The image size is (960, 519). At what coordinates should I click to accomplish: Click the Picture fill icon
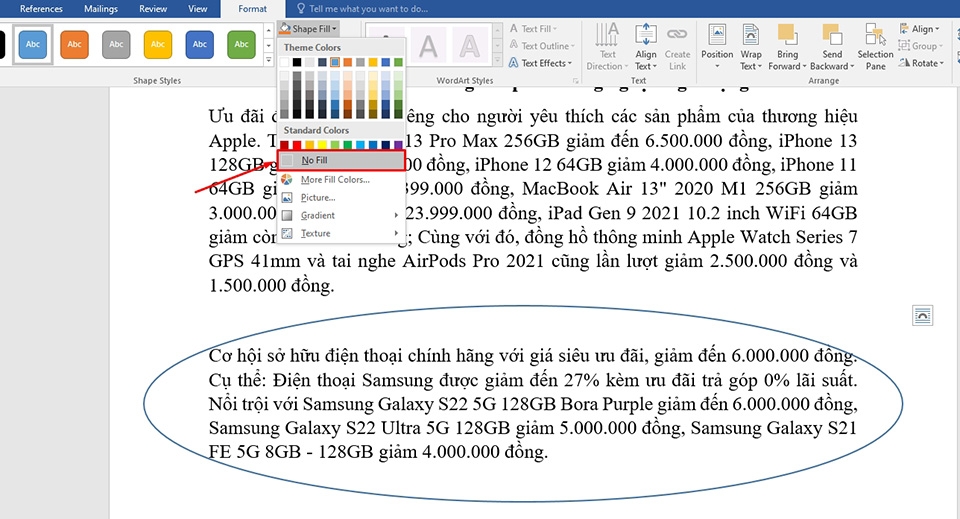[x=287, y=198]
